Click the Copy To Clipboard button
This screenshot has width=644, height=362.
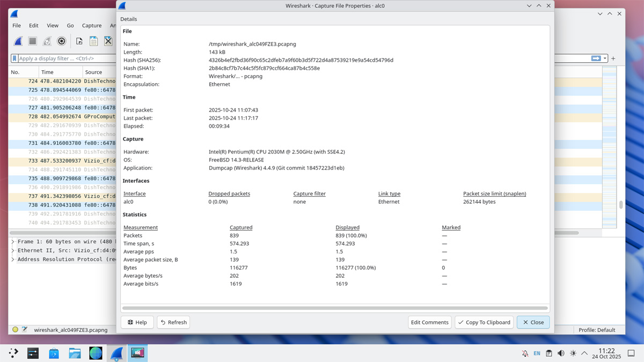(x=484, y=322)
